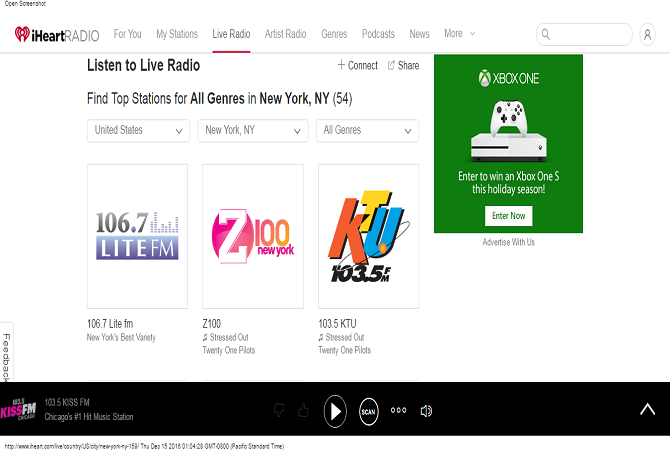This screenshot has height=450, width=670.
Task: Open the Genres tab
Action: tap(334, 34)
